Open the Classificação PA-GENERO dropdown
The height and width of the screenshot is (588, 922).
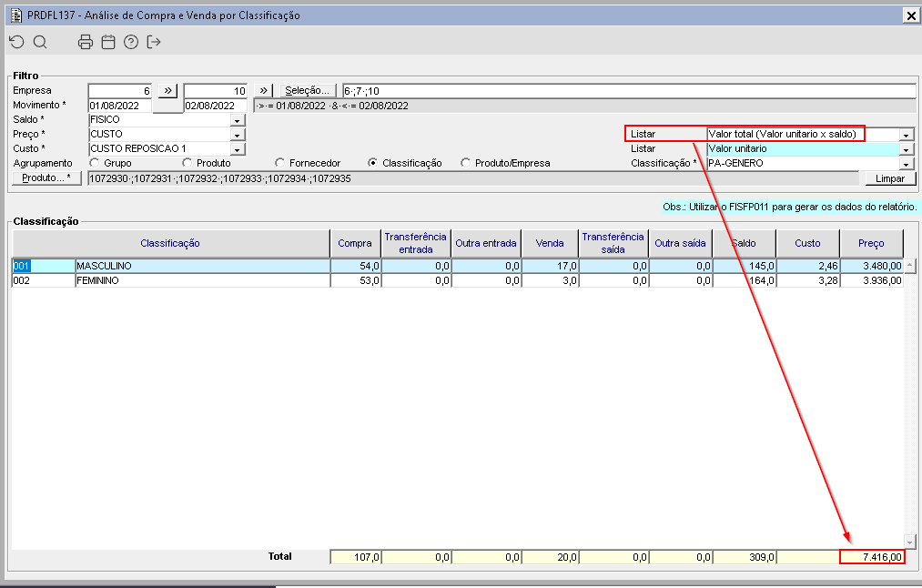pyautogui.click(x=907, y=164)
